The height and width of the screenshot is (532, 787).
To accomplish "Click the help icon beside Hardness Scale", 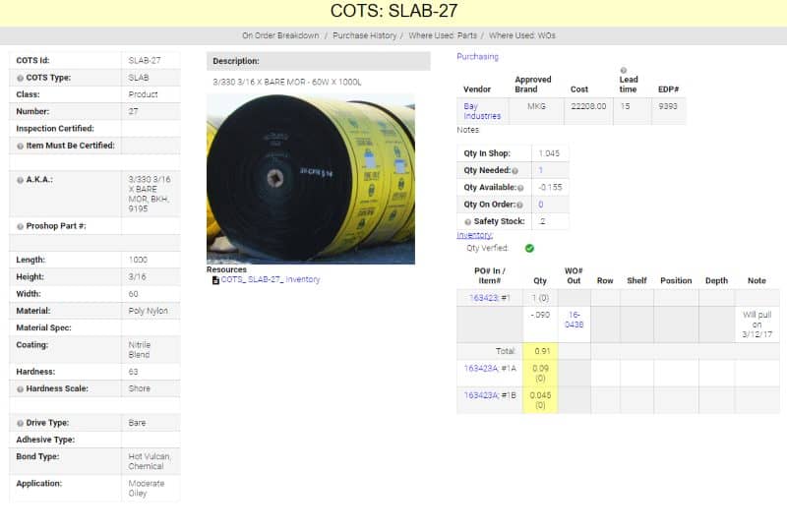I will click(20, 389).
